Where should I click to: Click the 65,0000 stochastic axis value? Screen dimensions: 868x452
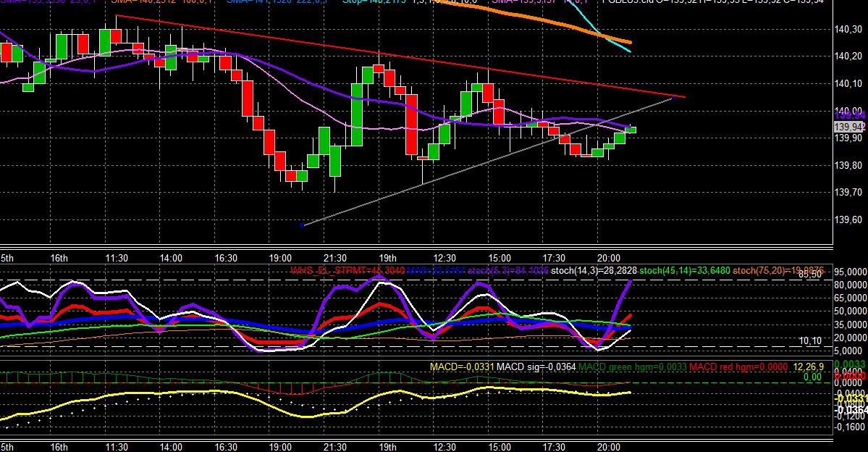coord(851,298)
